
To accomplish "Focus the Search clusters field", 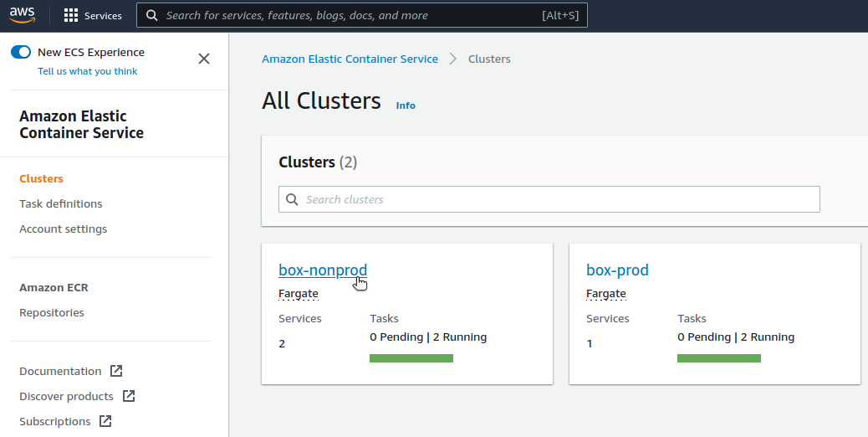I will coord(549,199).
